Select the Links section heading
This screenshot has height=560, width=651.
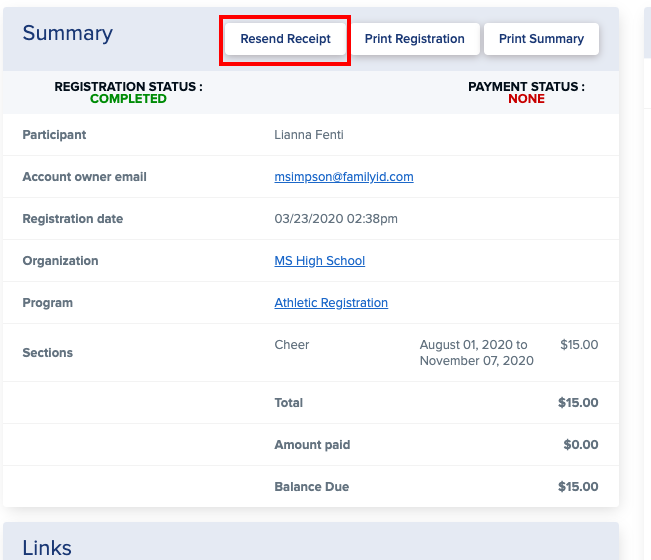[47, 548]
